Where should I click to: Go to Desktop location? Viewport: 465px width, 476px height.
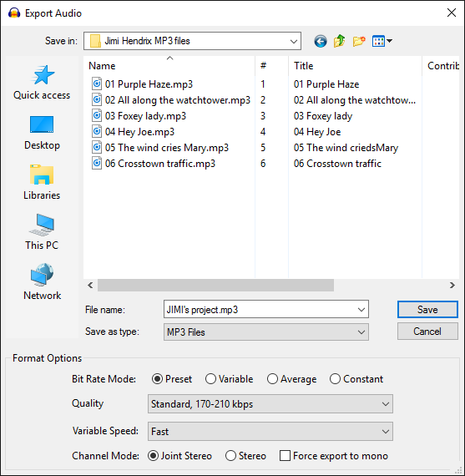tap(42, 133)
